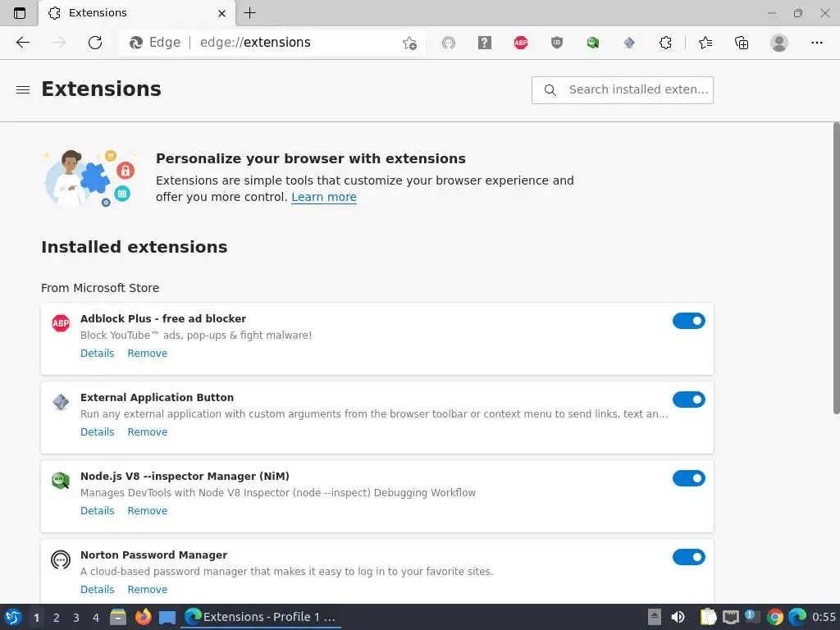Open NiM Node inspector toolbar icon
Screen dimensions: 840x630
593,43
